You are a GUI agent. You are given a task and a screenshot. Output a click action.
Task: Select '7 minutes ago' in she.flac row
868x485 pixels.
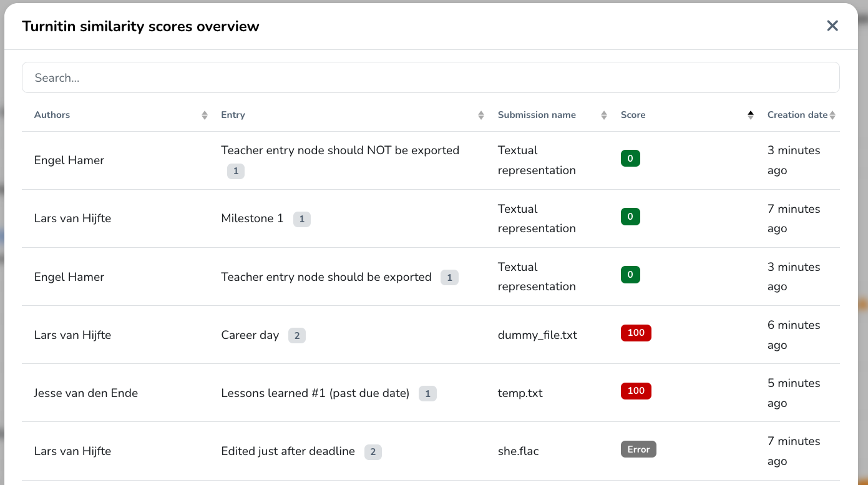794,451
